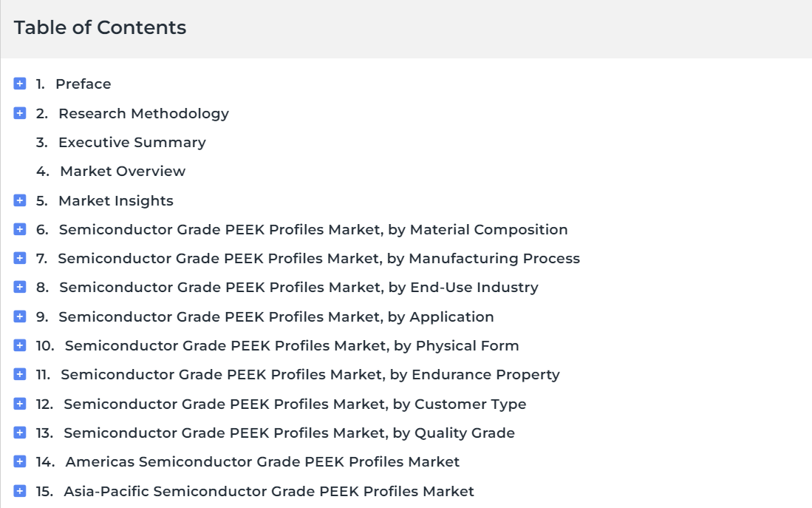Expand the by Material Composition chapter
The image size is (812, 508).
pyautogui.click(x=20, y=229)
